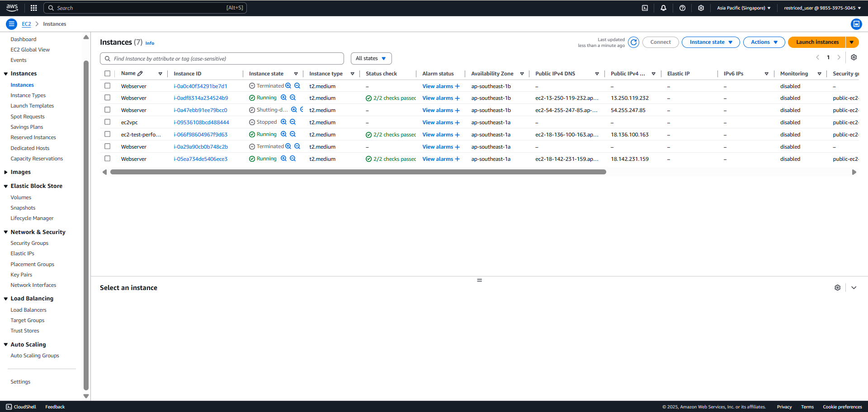Open the Instance state dropdown
Viewport: 868px width, 412px height.
tap(711, 42)
